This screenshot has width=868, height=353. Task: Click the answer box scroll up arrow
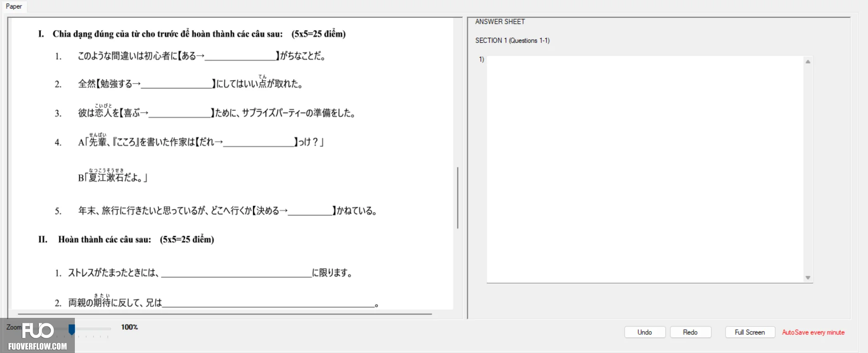click(808, 62)
